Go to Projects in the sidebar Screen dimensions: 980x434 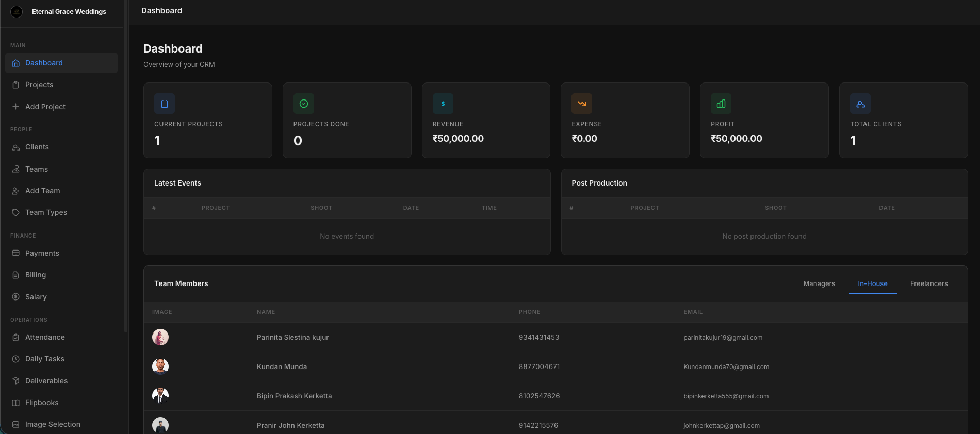point(61,85)
